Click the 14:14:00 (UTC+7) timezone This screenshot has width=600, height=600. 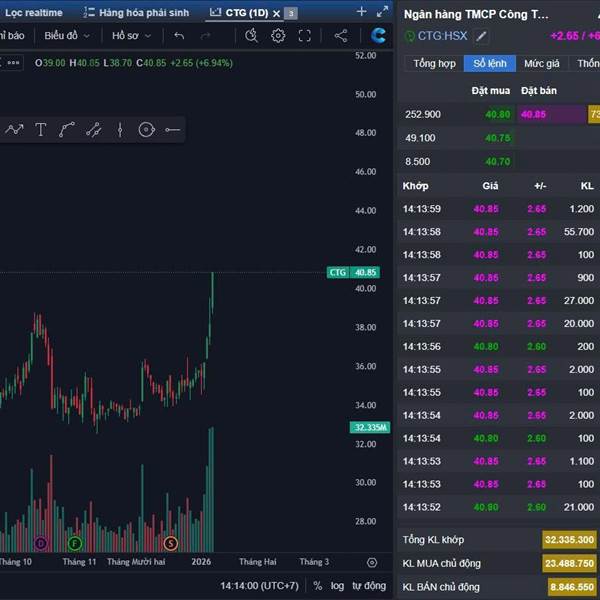point(259,586)
